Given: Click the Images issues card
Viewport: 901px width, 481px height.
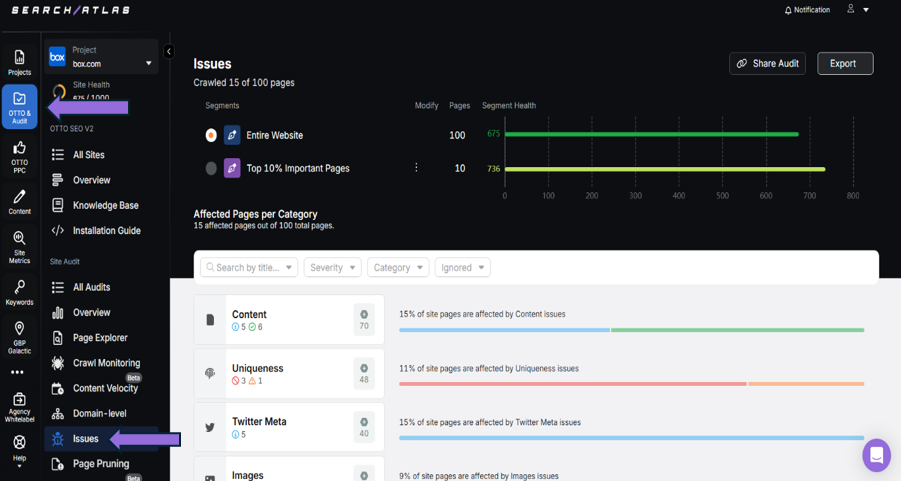Looking at the screenshot, I should click(289, 469).
